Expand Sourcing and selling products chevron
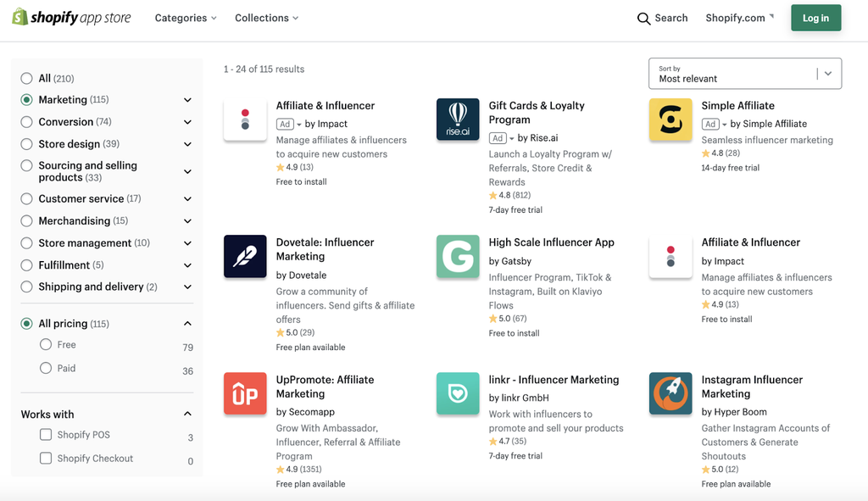This screenshot has height=501, width=868. pyautogui.click(x=187, y=171)
